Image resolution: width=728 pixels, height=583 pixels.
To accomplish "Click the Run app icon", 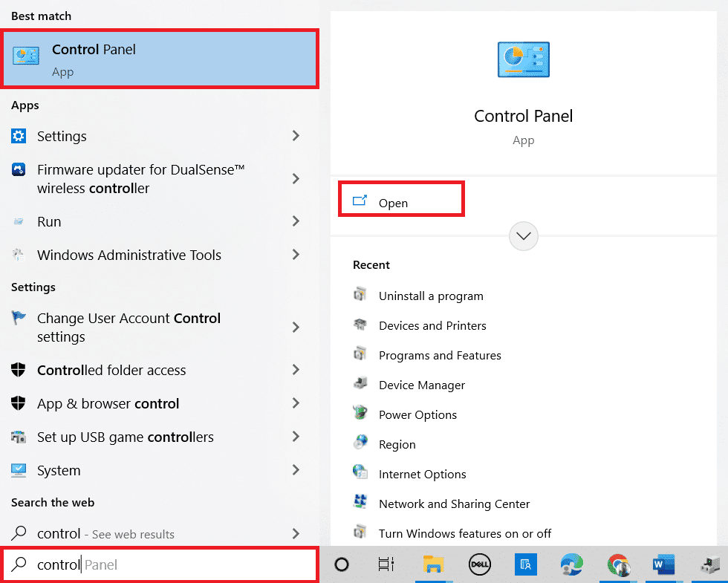I will tap(19, 221).
